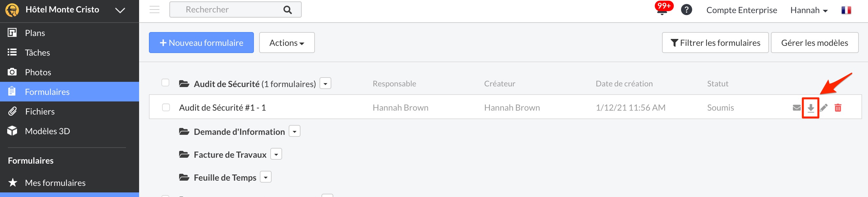Check the Audit de Sécurité folder checkbox
Image resolution: width=868 pixels, height=197 pixels.
click(x=165, y=83)
